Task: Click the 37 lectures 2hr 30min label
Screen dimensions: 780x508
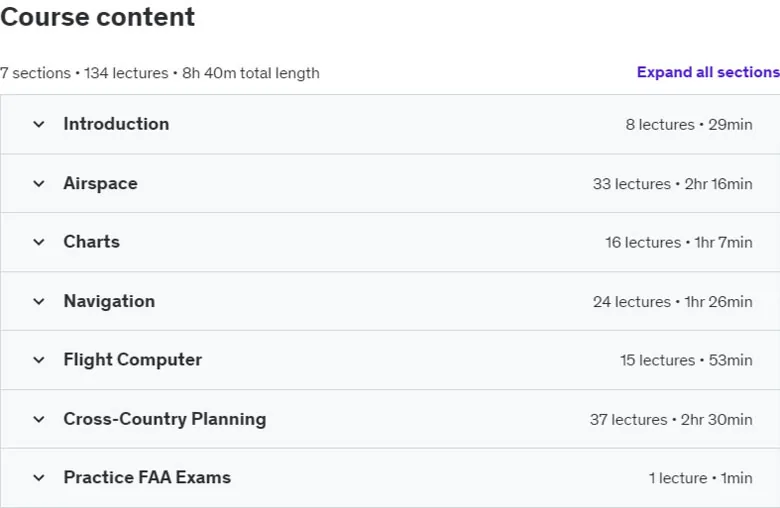Action: (671, 420)
